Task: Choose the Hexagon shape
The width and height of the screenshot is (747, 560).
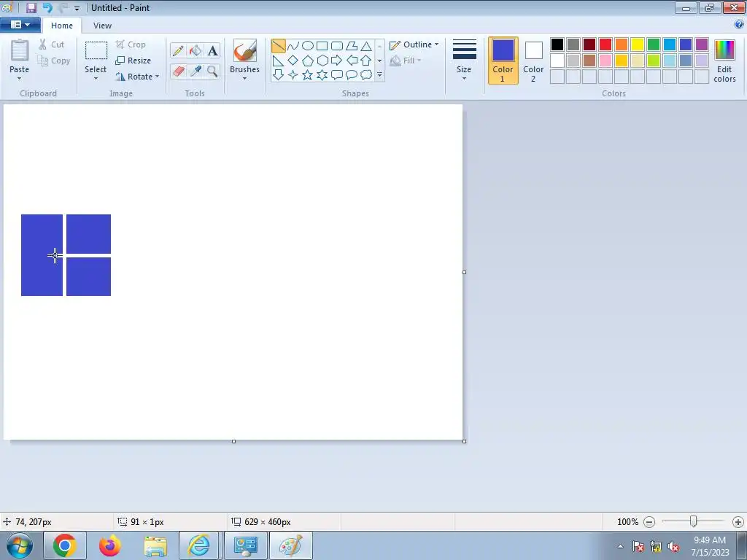Action: [x=322, y=61]
